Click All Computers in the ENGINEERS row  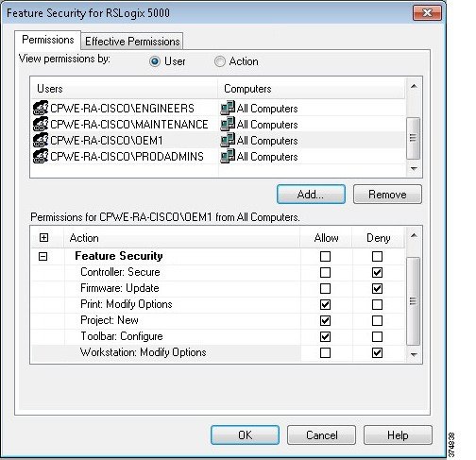(x=267, y=109)
